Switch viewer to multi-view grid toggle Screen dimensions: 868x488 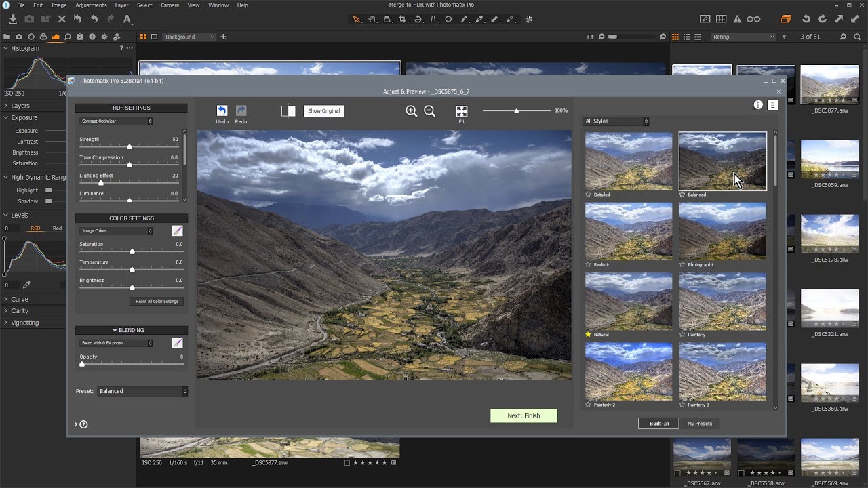(x=143, y=37)
